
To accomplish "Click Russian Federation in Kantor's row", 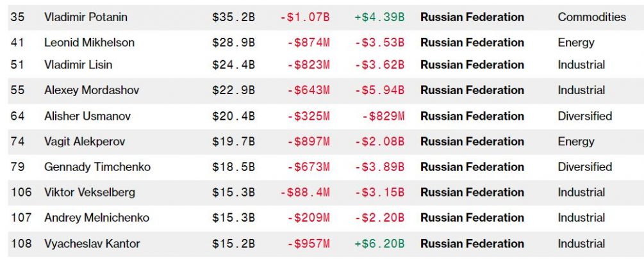I will [472, 243].
